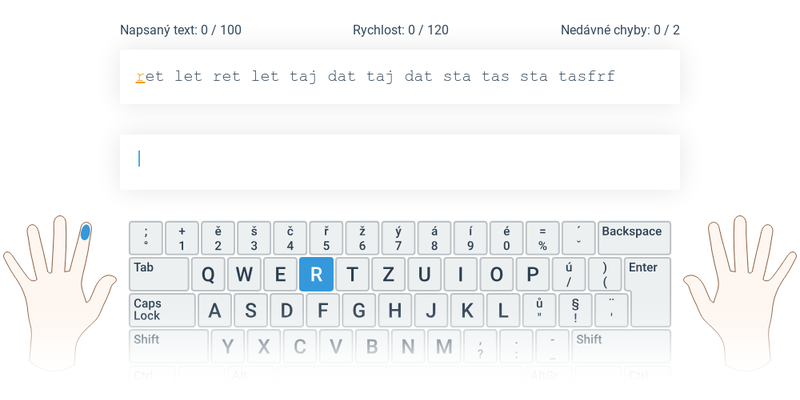Click the í 9 number key
The image size is (800, 400).
click(470, 238)
